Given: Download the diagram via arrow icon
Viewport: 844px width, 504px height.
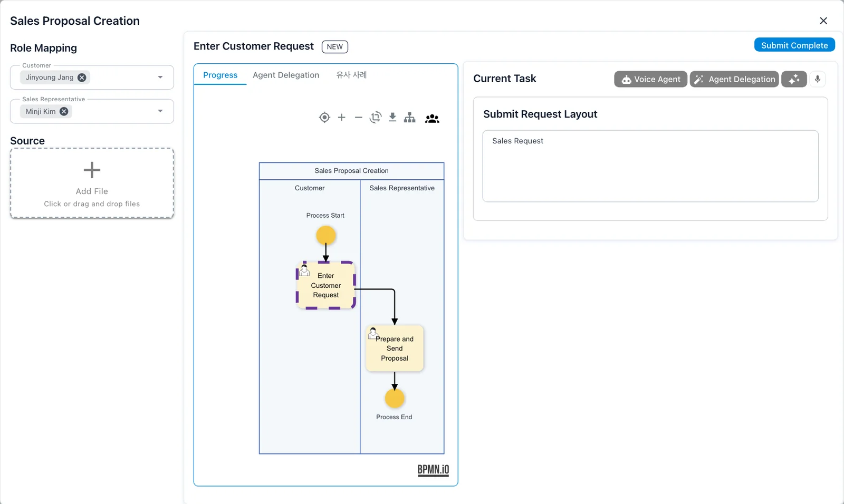Looking at the screenshot, I should (x=392, y=118).
